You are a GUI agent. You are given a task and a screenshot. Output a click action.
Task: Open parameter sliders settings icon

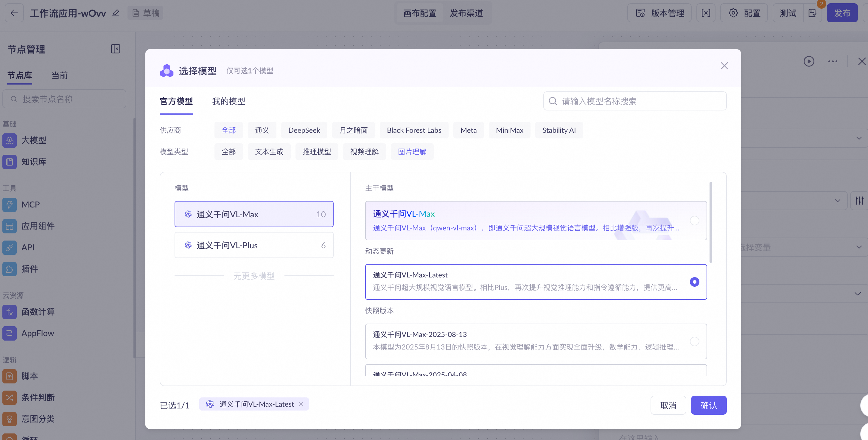859,200
